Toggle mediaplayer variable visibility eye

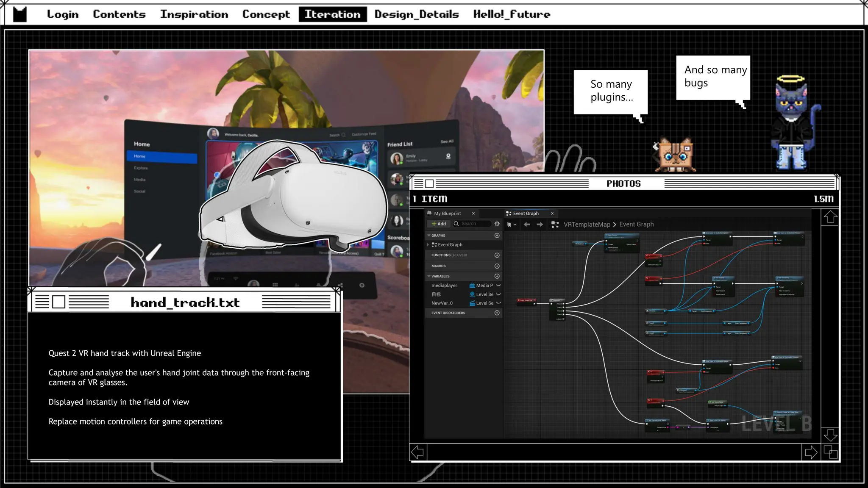[499, 286]
